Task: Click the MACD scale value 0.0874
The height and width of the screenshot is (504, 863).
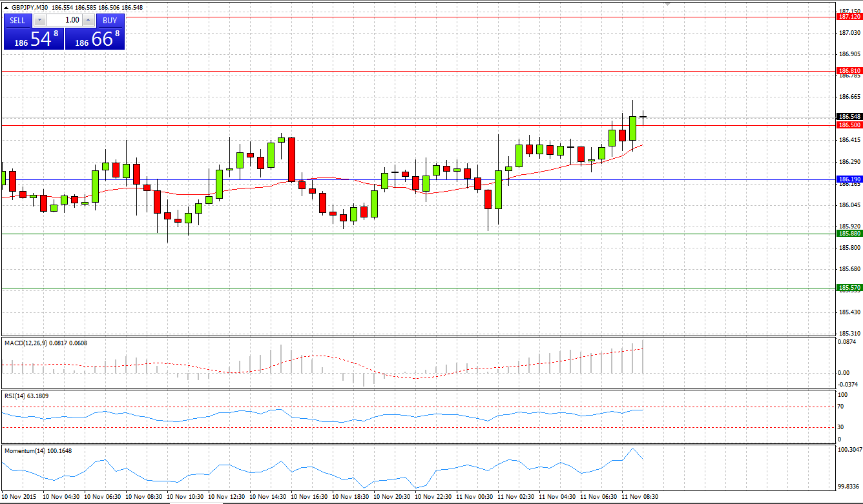Action: tap(847, 342)
